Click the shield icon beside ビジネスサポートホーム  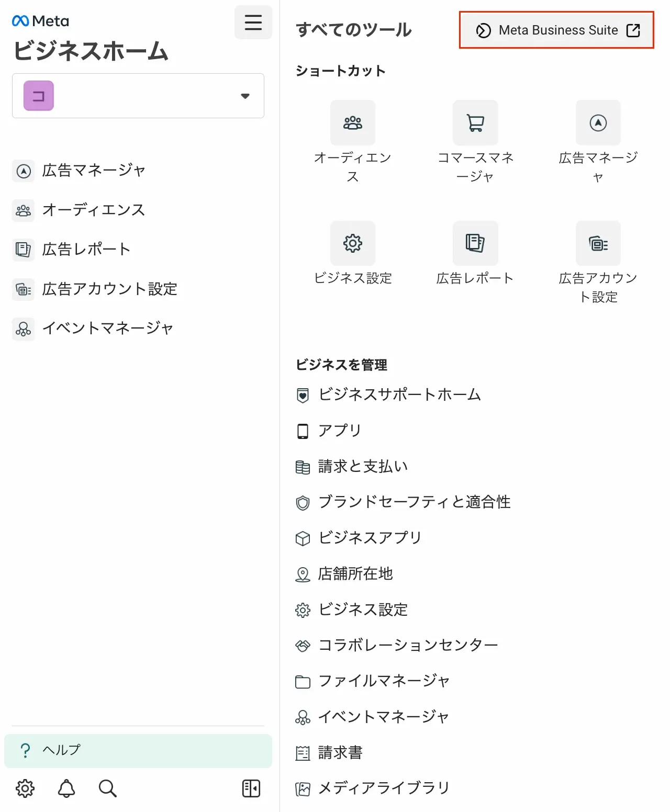click(x=303, y=396)
